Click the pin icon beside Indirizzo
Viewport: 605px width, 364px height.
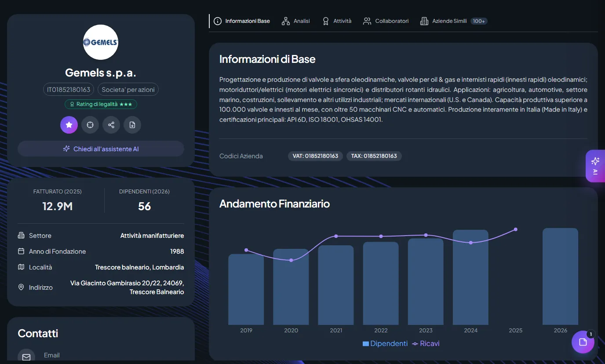[x=21, y=287]
